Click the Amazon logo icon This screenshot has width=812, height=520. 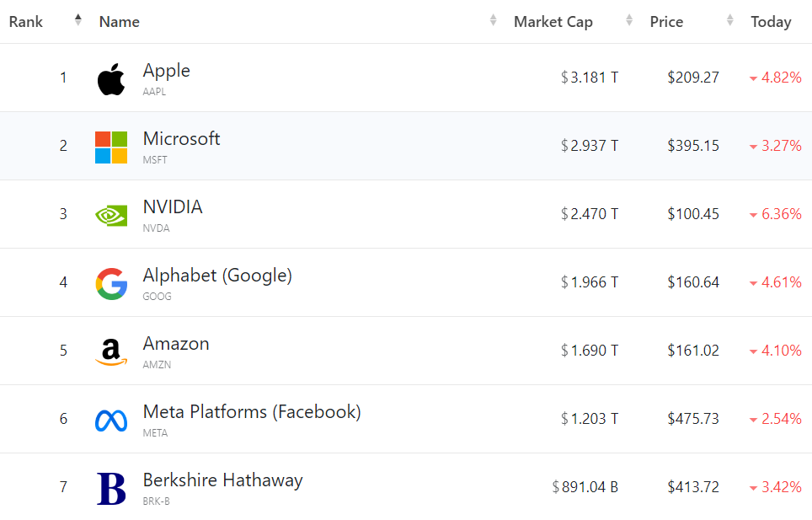click(x=111, y=352)
